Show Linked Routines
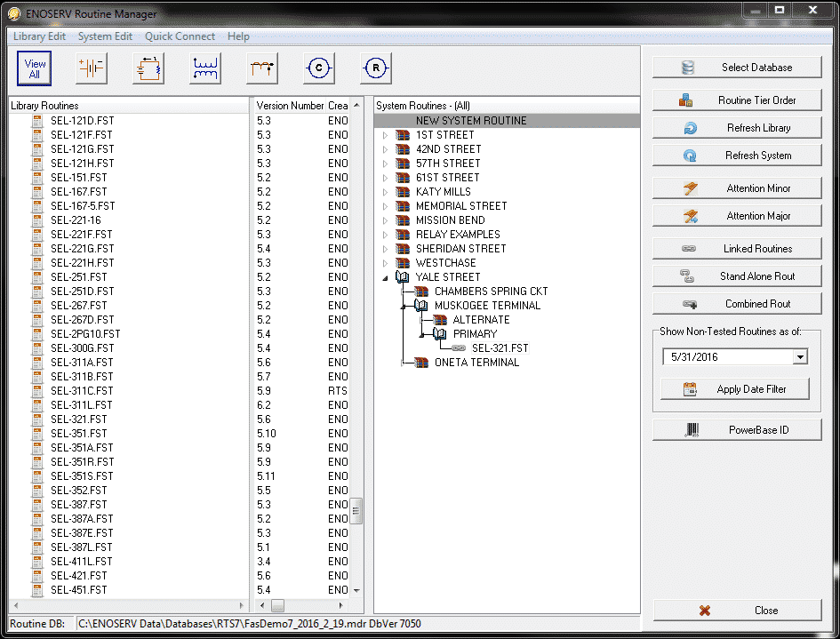The width and height of the screenshot is (840, 639). coord(737,249)
